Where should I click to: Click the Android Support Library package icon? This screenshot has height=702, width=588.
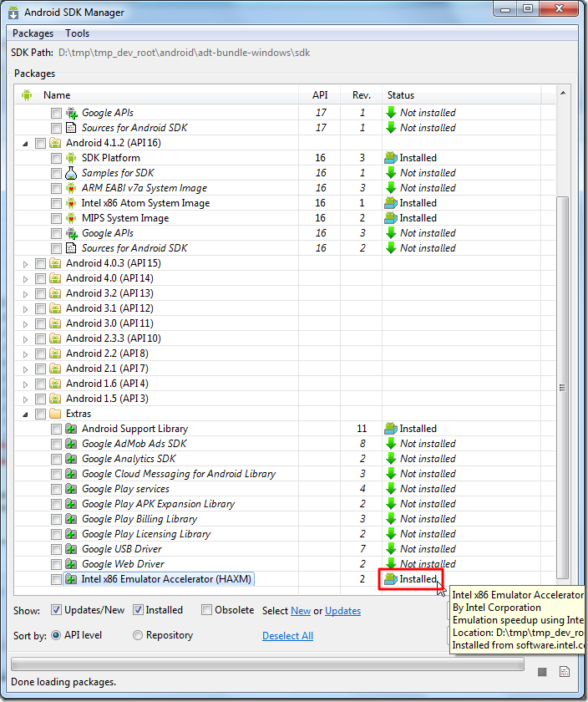(x=71, y=429)
